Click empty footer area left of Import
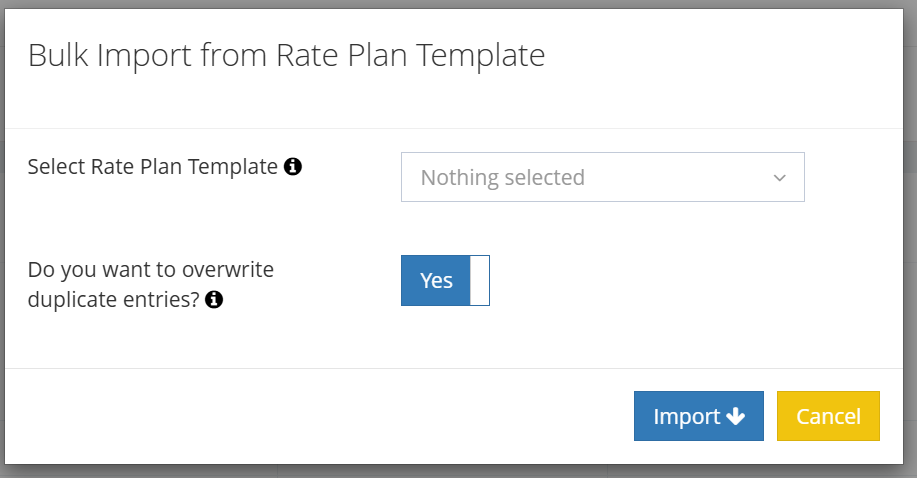The width and height of the screenshot is (917, 478). 320,416
